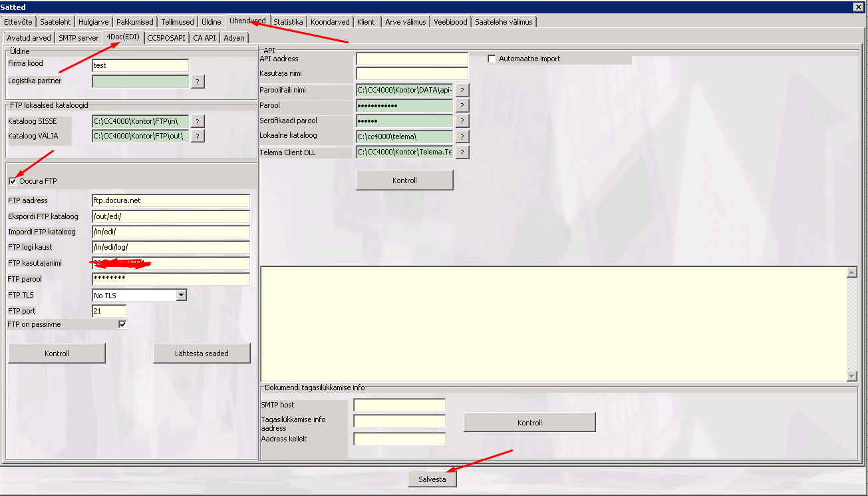Switch to the SMTP server tab
Image resolution: width=868 pixels, height=496 pixels.
tap(78, 38)
